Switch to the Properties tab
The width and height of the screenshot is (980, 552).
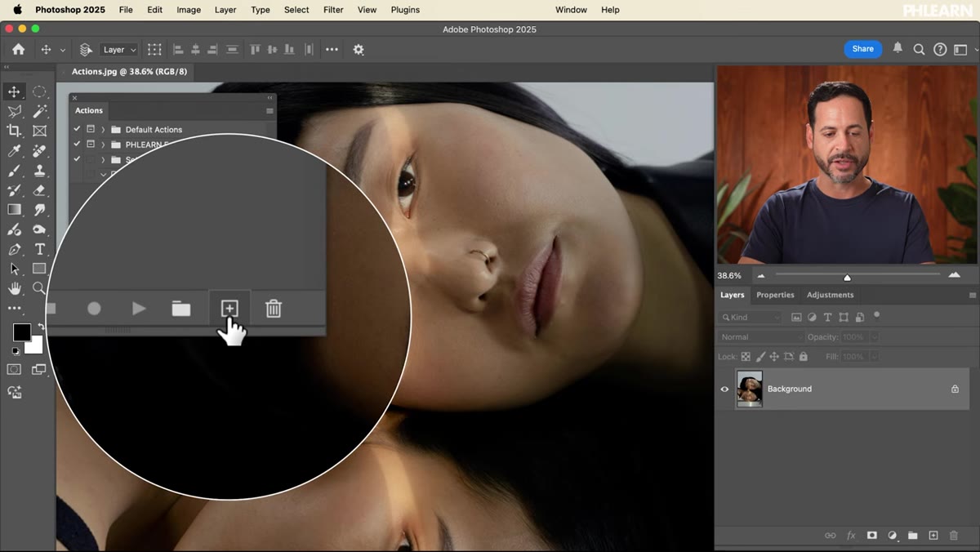pyautogui.click(x=775, y=295)
